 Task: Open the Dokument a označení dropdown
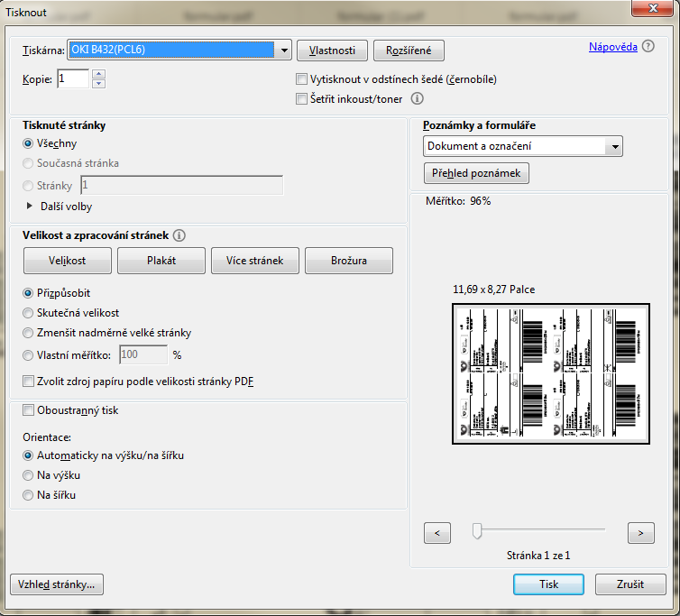click(x=614, y=146)
